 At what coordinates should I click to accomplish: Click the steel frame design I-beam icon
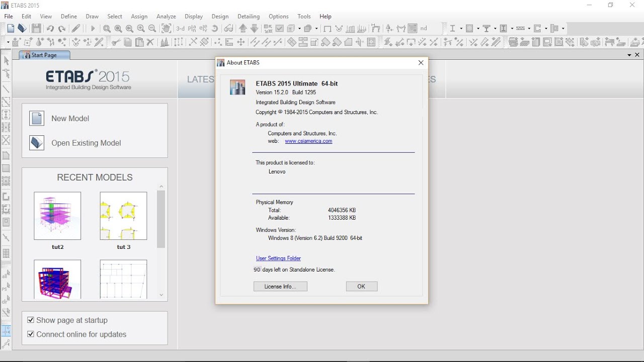452,29
